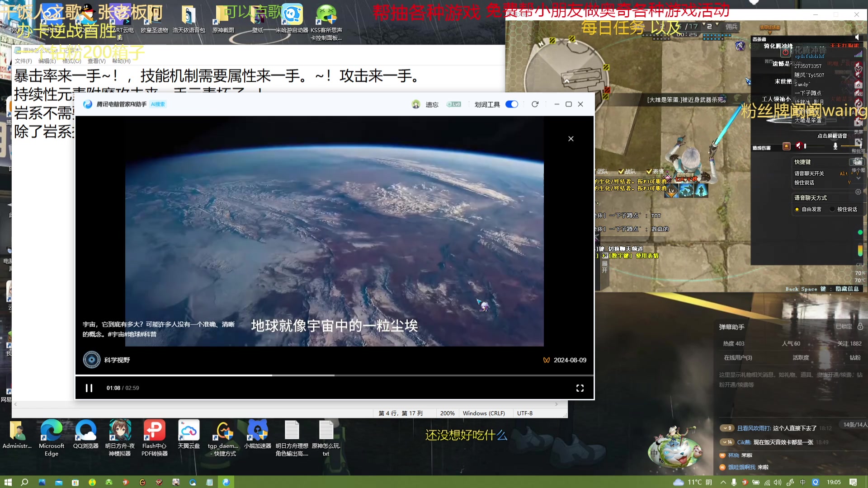Click the AI搜索 badge in title bar
This screenshot has height=488, width=868.
tap(158, 104)
